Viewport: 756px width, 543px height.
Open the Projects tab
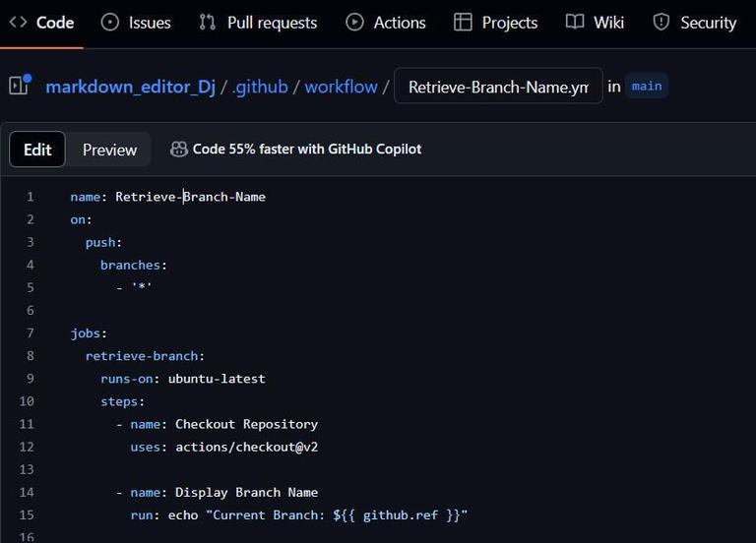tap(496, 23)
